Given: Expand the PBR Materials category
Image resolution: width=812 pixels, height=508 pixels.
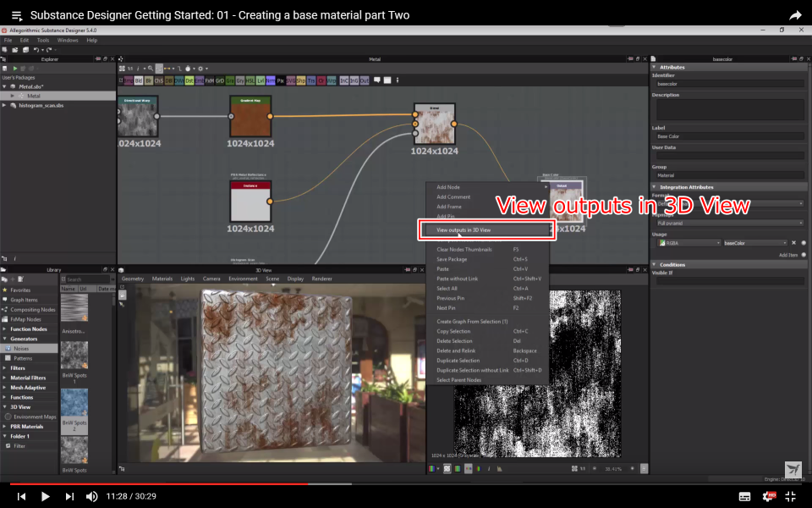Looking at the screenshot, I should (5, 427).
